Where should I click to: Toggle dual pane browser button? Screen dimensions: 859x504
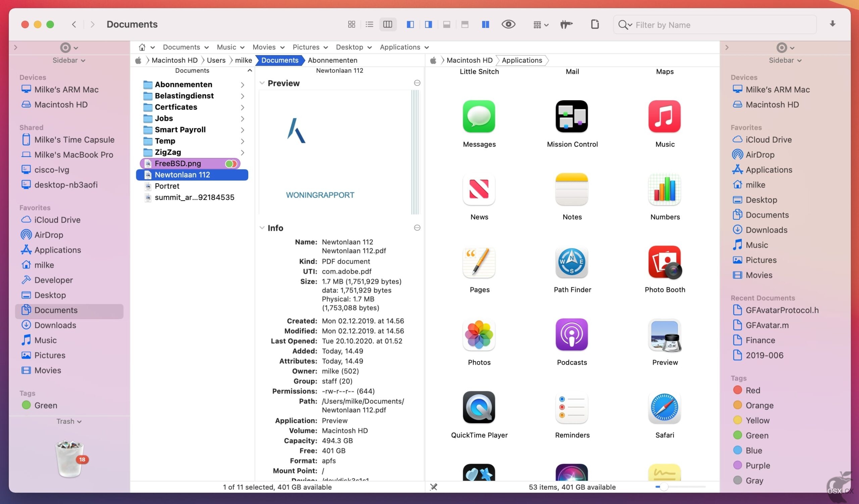point(486,24)
